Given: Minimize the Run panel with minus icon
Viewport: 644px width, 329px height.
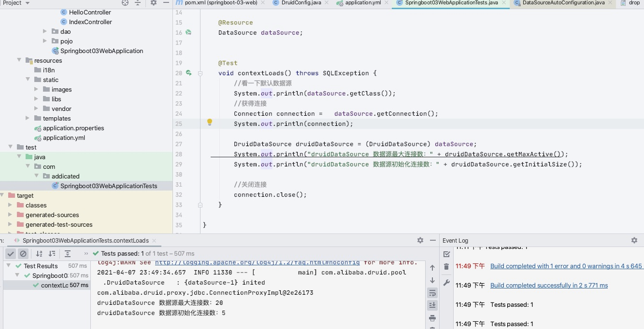Looking at the screenshot, I should (432, 240).
